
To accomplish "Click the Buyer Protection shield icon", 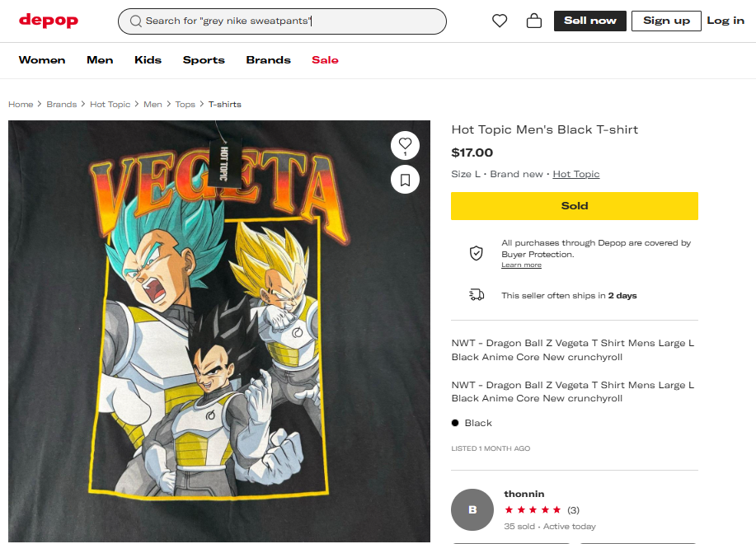I will click(x=476, y=253).
